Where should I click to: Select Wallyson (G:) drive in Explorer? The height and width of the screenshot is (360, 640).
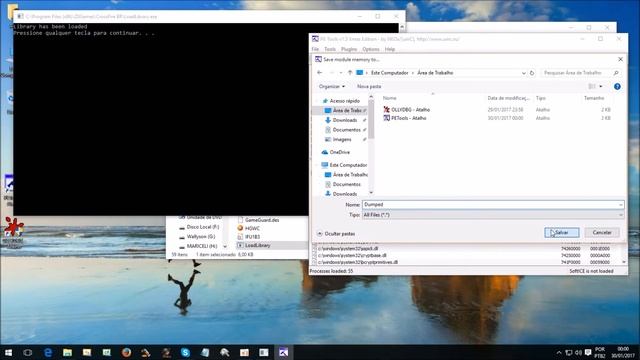pyautogui.click(x=200, y=236)
